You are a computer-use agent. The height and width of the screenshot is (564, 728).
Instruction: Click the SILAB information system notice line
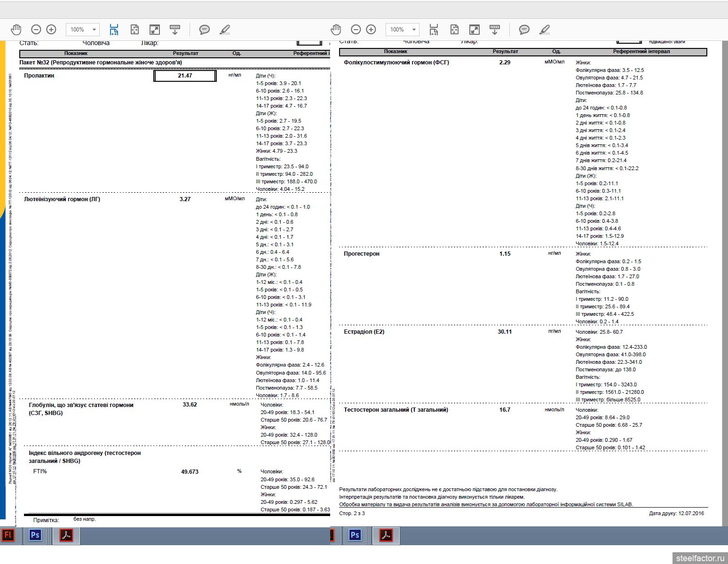(x=486, y=504)
